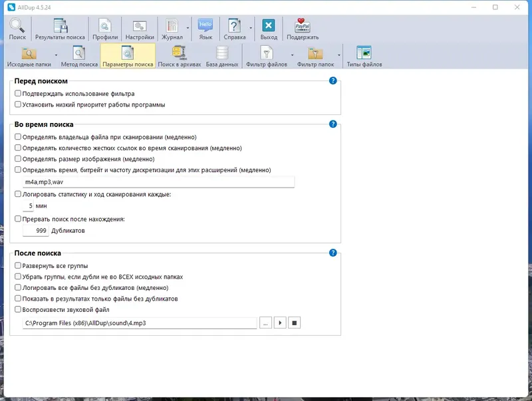Enable Логировать статистику и ход сканирования
The image size is (532, 401).
tap(18, 194)
